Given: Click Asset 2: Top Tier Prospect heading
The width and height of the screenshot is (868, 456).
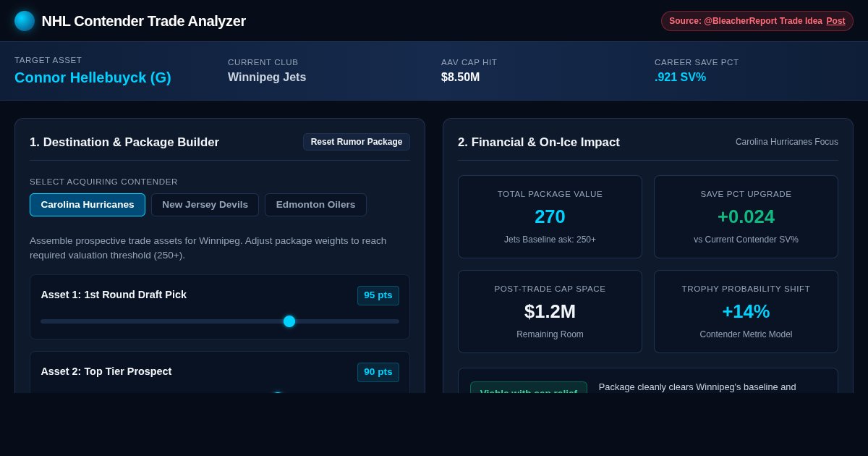Looking at the screenshot, I should (x=106, y=371).
